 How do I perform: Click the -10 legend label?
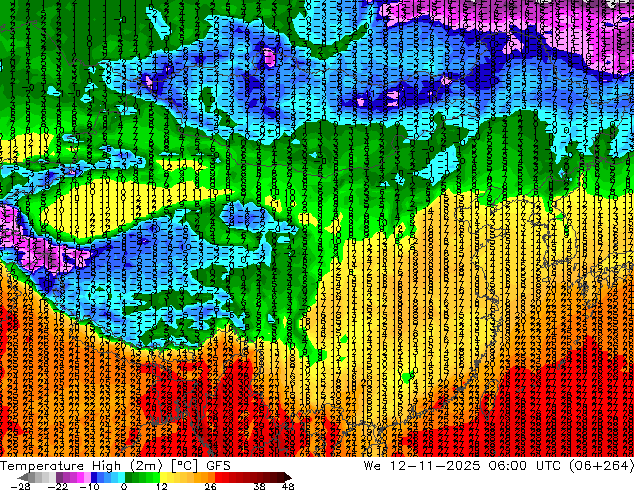[x=89, y=486]
